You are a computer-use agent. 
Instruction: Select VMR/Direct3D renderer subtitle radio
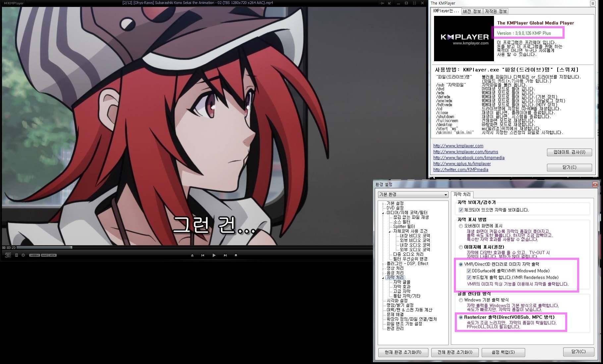(x=461, y=264)
